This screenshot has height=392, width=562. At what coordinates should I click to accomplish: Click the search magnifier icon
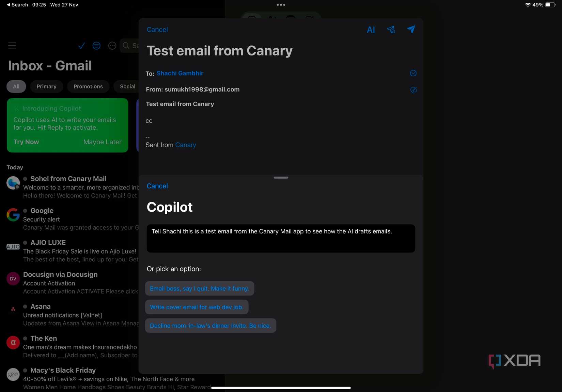point(126,45)
